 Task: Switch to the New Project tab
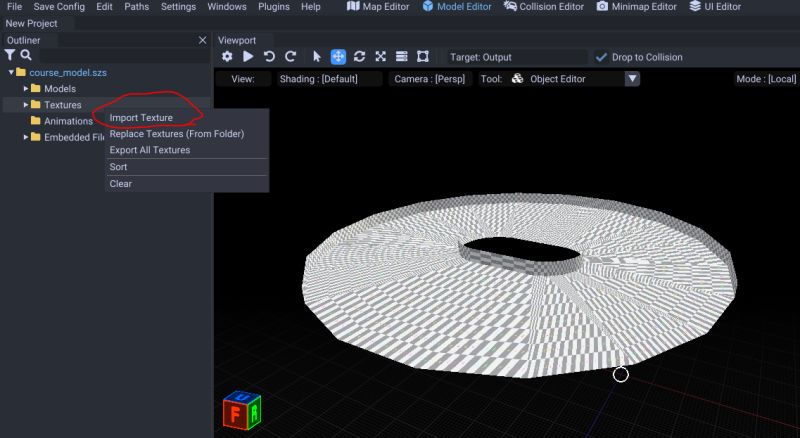pos(32,23)
